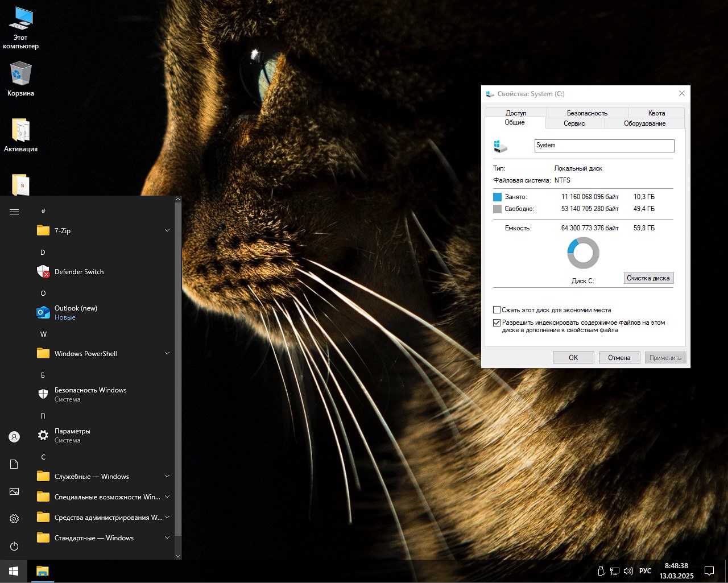Open File Explorer from the taskbar
Viewport: 728px width, 583px height.
tap(43, 571)
